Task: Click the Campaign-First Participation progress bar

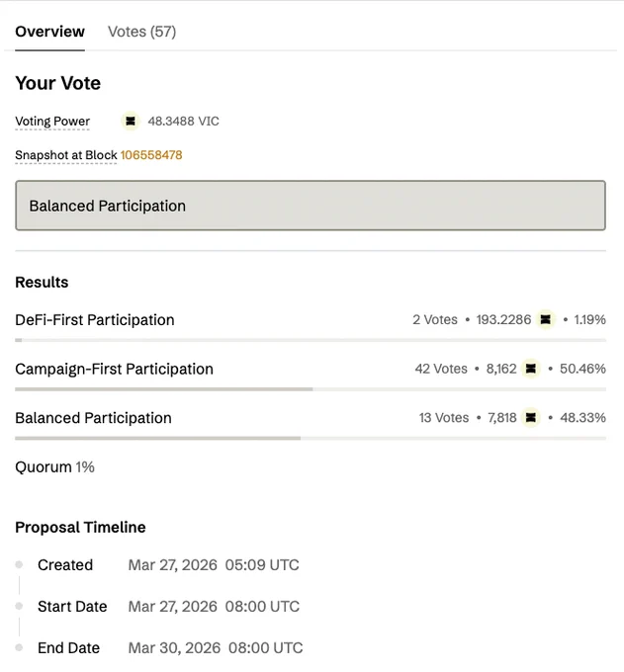Action: 311,389
